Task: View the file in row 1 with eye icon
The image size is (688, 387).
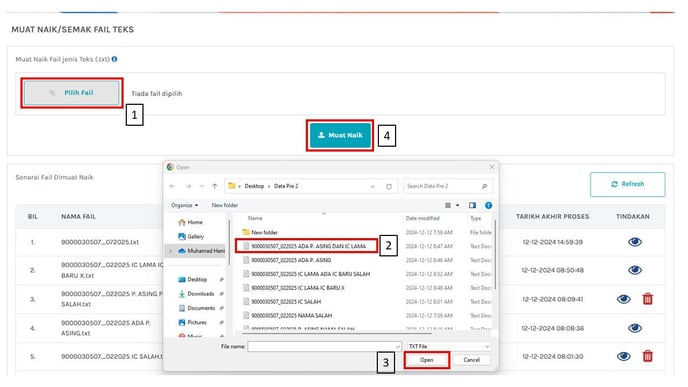Action: (x=634, y=242)
